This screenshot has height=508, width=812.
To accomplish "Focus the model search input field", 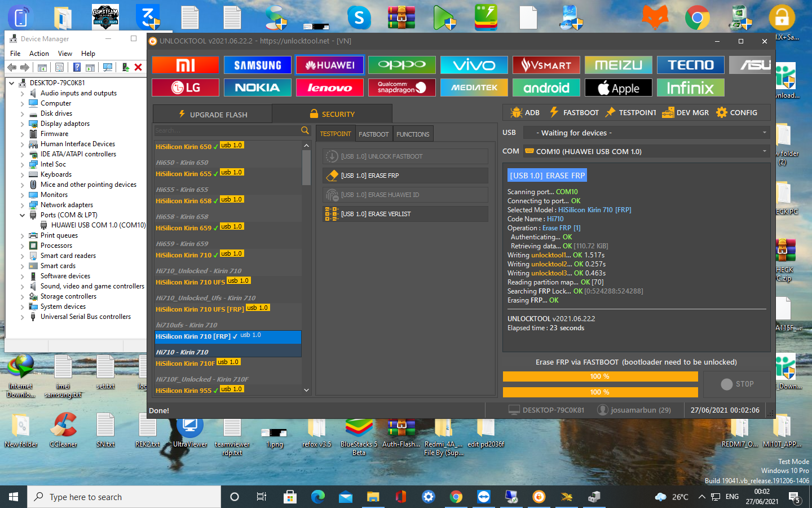I will [x=227, y=130].
